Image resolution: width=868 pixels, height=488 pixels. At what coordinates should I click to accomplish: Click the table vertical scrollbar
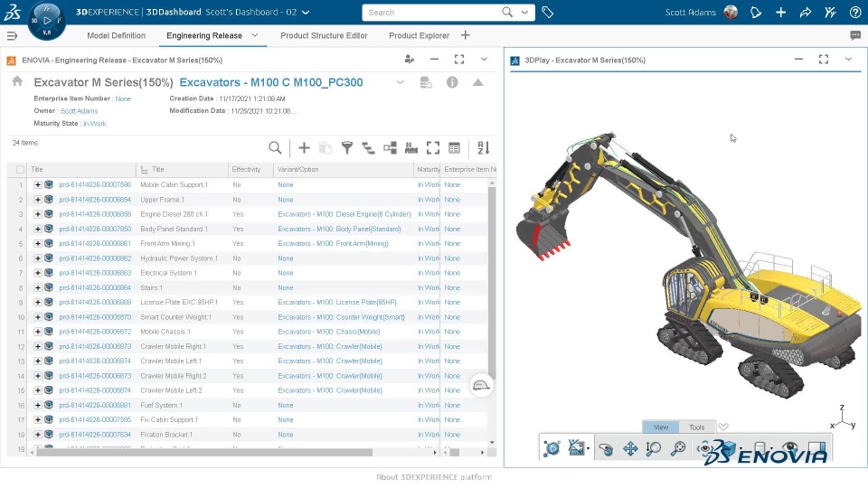492,282
